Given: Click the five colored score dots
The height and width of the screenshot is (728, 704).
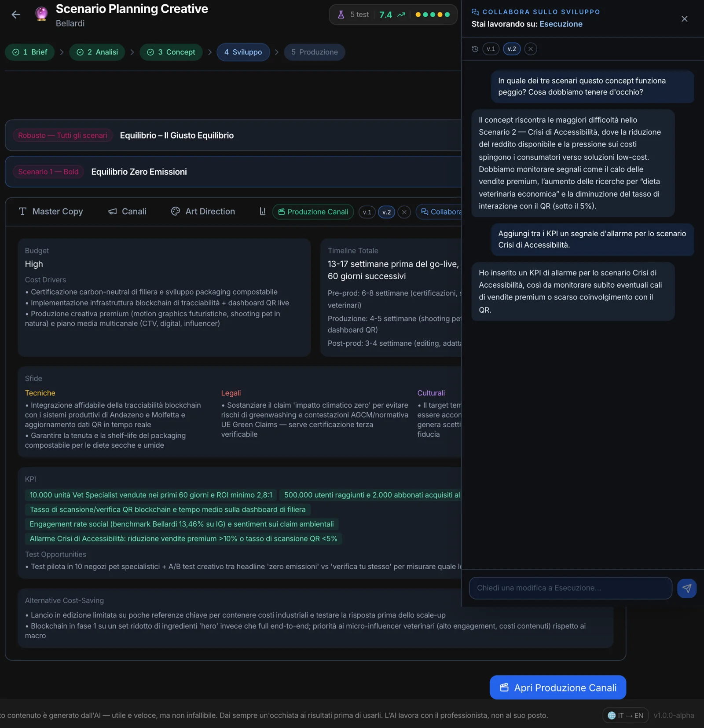Looking at the screenshot, I should [433, 15].
